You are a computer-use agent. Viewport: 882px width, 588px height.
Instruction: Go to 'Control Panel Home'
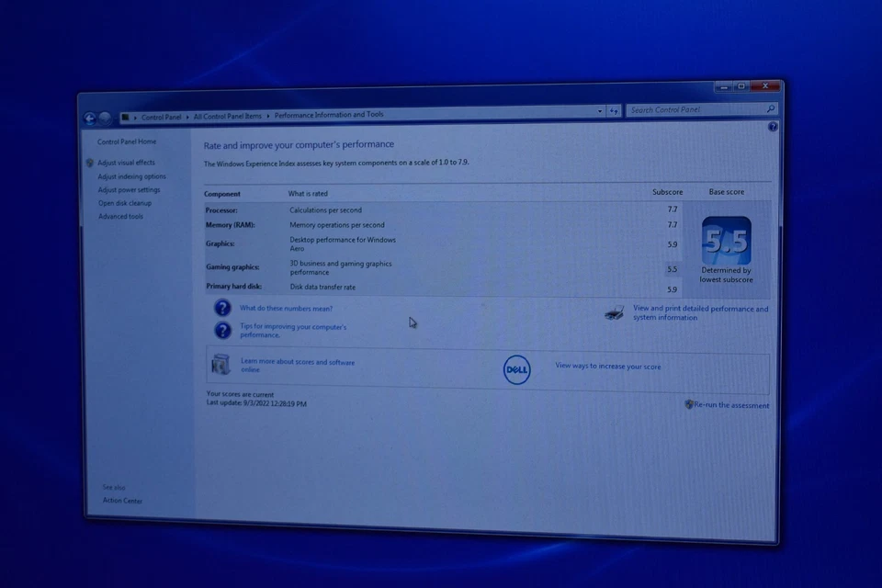click(x=127, y=141)
